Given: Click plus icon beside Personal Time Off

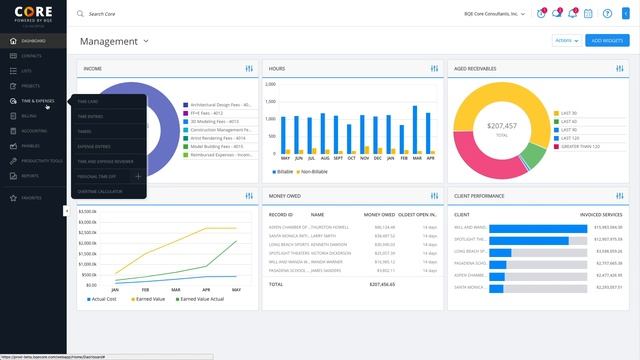Looking at the screenshot, I should (138, 176).
